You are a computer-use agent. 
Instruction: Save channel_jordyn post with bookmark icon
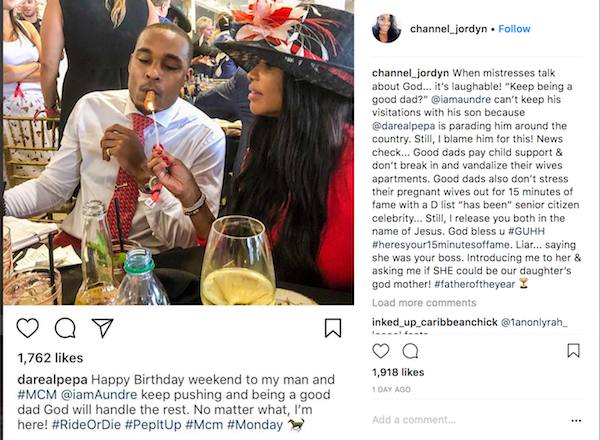573,350
